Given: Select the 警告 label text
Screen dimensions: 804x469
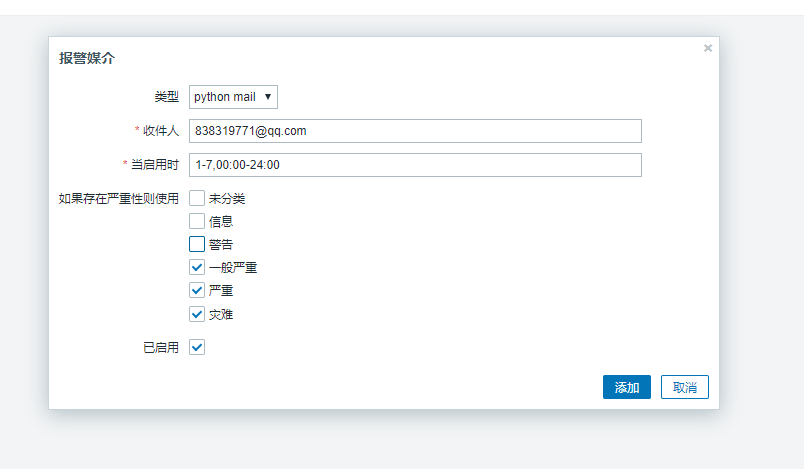Looking at the screenshot, I should click(x=221, y=244).
